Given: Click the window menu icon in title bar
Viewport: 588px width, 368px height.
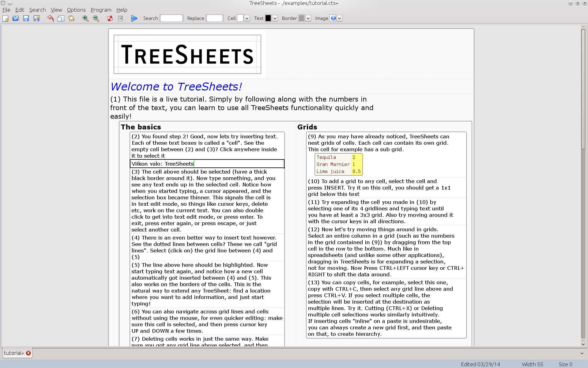Looking at the screenshot, I should point(3,3).
